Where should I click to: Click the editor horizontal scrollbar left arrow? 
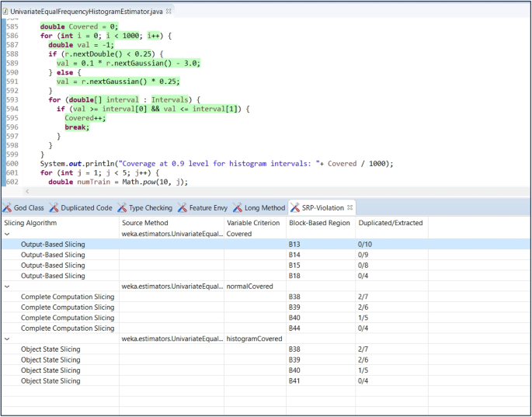click(28, 191)
